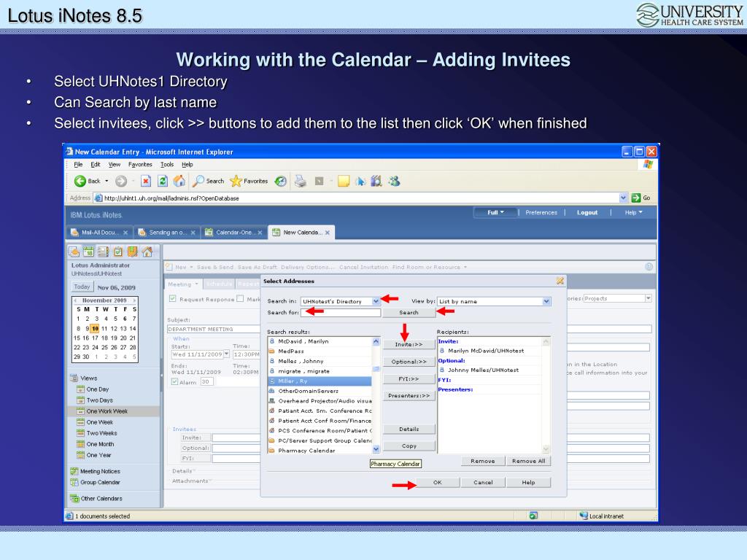Click the round help icon on the meeting toolbar
The width and height of the screenshot is (747, 560).
649,267
